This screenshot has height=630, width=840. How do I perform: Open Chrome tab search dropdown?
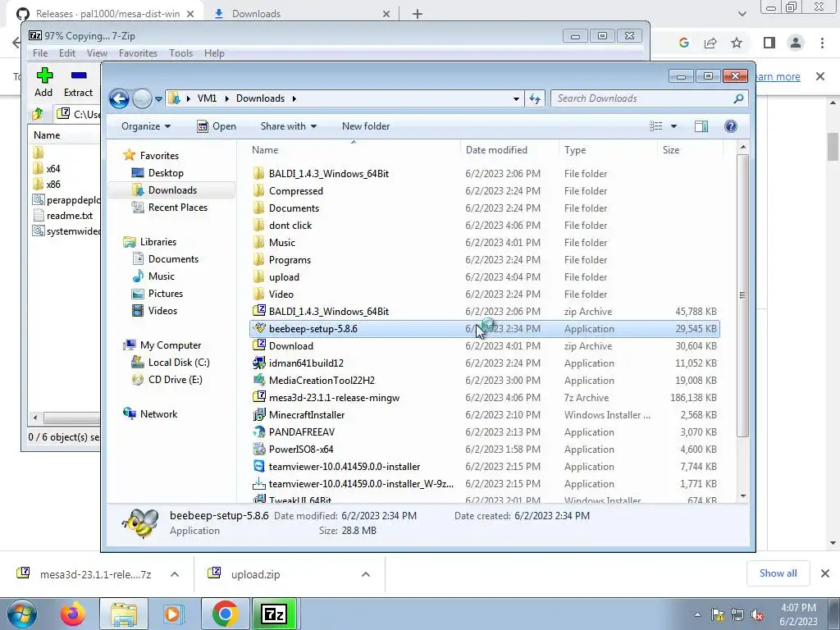pos(742,14)
